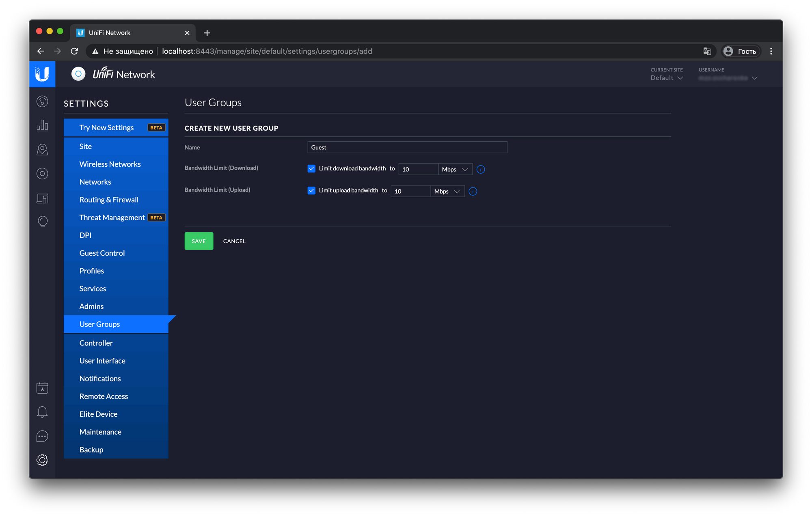Select Guest Control settings
812x517 pixels.
(x=116, y=253)
